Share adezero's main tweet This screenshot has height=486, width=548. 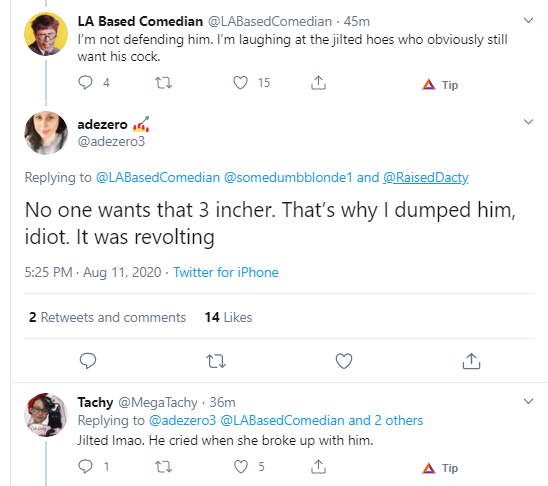pyautogui.click(x=471, y=361)
